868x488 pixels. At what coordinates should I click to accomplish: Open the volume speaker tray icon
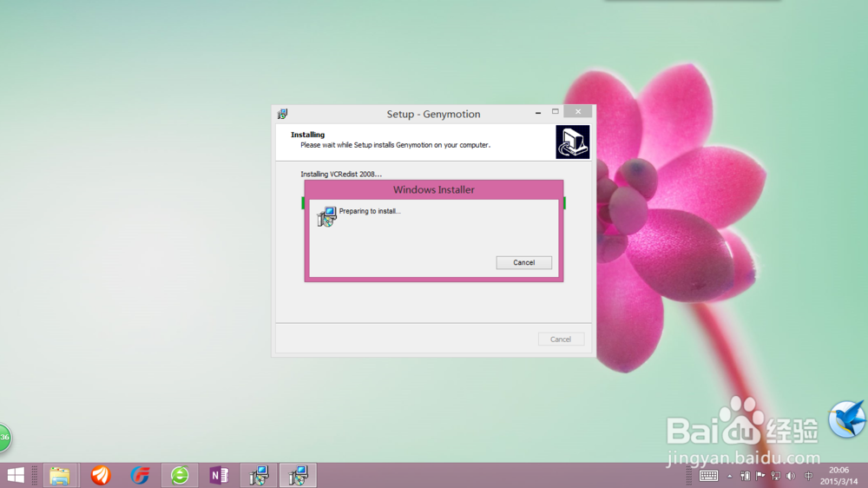point(791,476)
